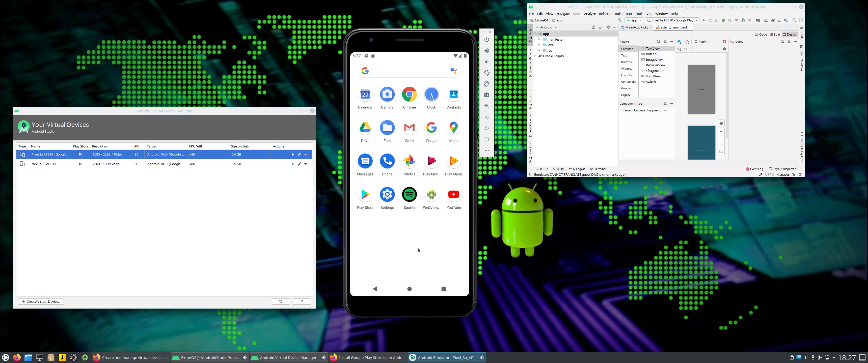The width and height of the screenshot is (868, 363).
Task: Toggle the Resource Manager side panel
Action: click(530, 63)
